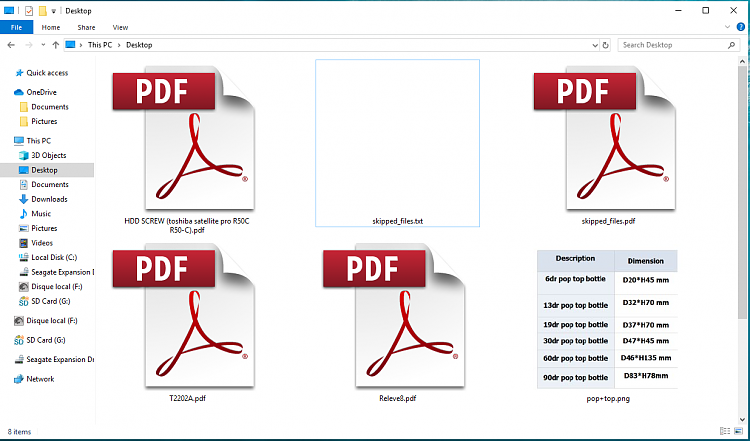
Task: Open Downloads in the sidebar
Action: click(49, 199)
